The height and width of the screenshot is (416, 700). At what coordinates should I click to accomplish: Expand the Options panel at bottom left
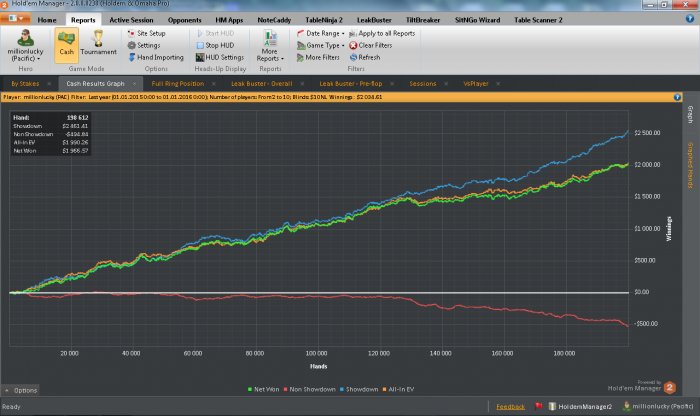[x=21, y=389]
